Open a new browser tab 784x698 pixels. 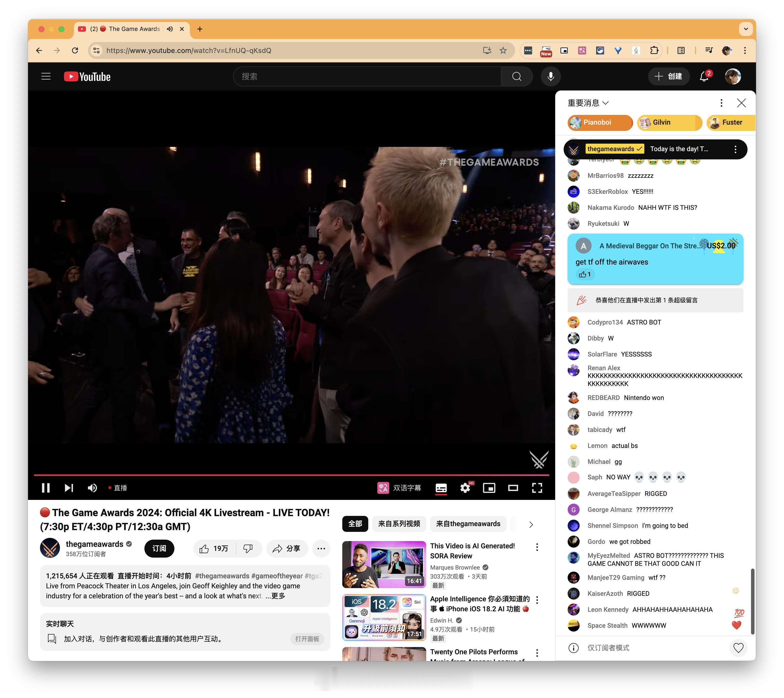pyautogui.click(x=200, y=29)
